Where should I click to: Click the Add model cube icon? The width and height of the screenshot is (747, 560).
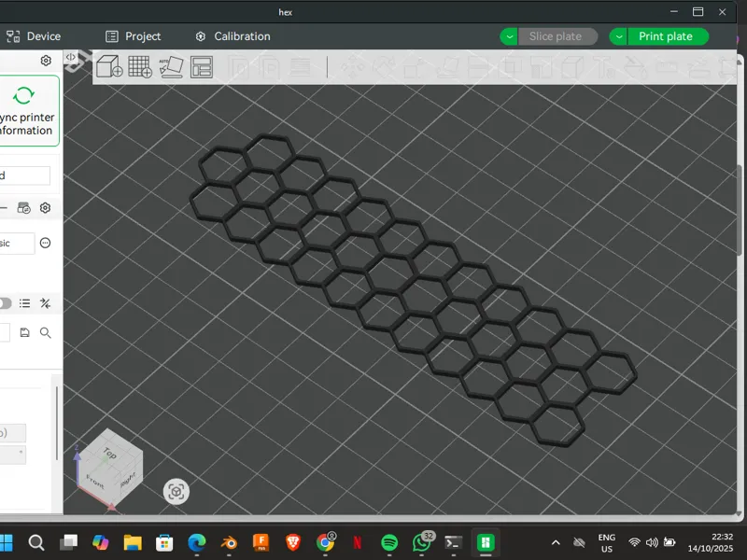109,66
